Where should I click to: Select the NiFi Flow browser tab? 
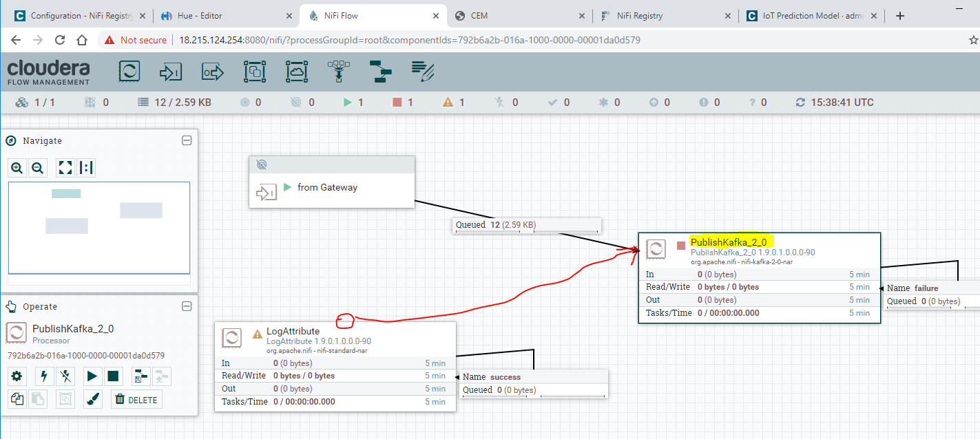pyautogui.click(x=372, y=16)
